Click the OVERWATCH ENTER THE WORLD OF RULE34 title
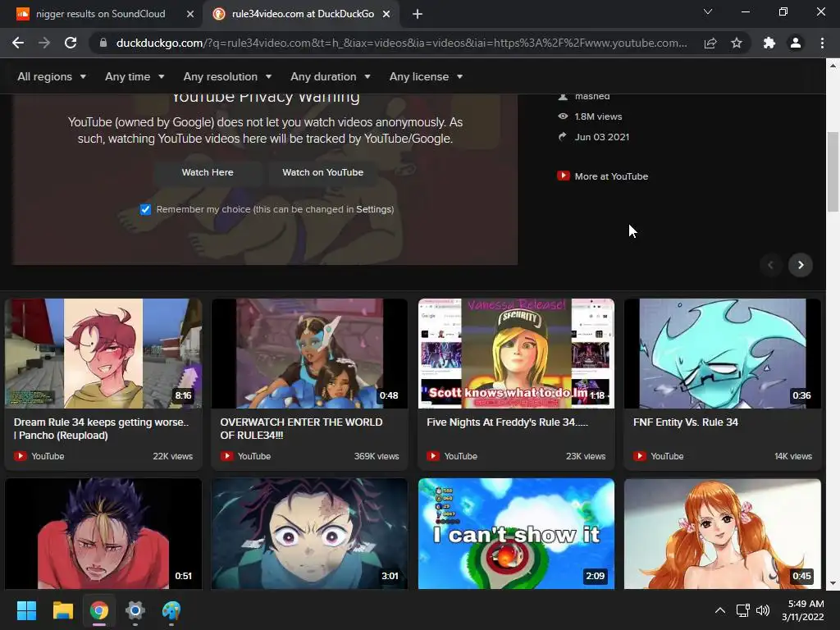Image resolution: width=840 pixels, height=630 pixels. tap(301, 428)
